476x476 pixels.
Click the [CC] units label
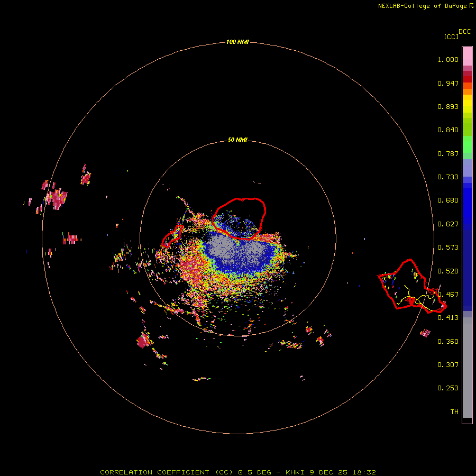pyautogui.click(x=451, y=36)
